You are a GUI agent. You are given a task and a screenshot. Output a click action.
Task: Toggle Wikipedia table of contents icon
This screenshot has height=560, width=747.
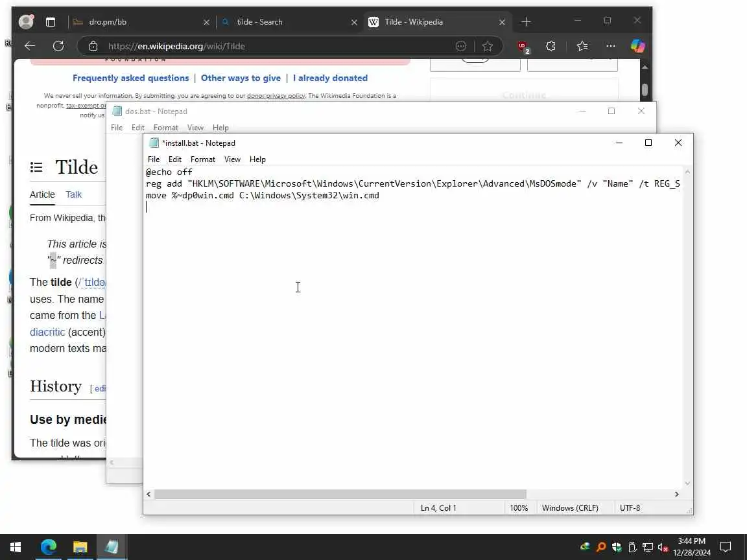coord(36,167)
